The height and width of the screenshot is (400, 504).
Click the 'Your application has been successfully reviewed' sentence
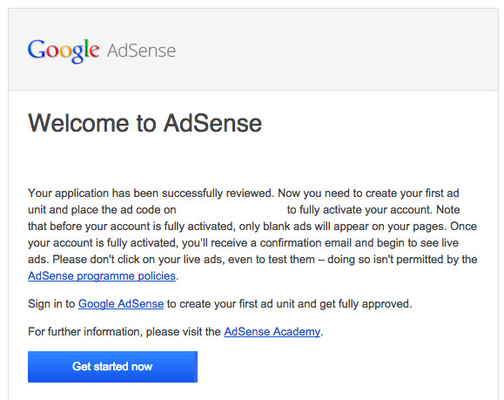[x=151, y=193]
